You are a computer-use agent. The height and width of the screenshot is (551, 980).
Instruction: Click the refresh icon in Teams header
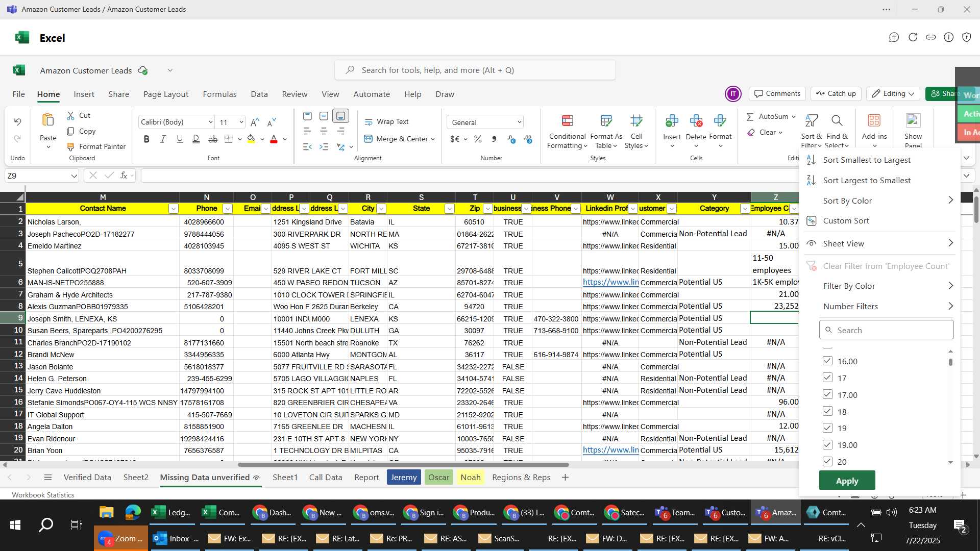[913, 37]
